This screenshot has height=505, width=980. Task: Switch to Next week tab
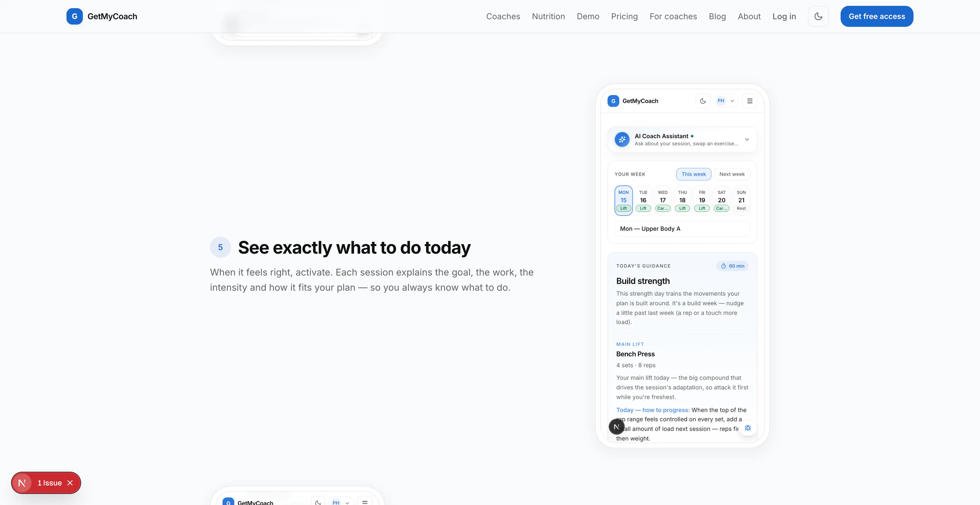click(731, 174)
